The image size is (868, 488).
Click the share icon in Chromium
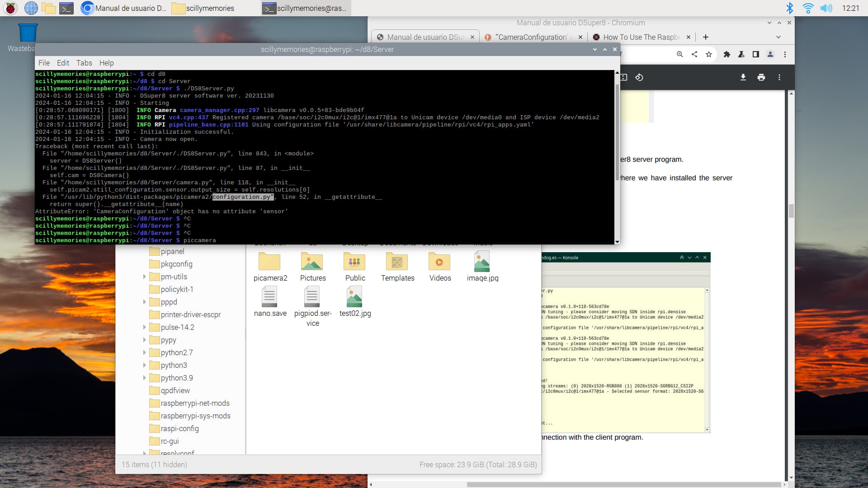694,54
